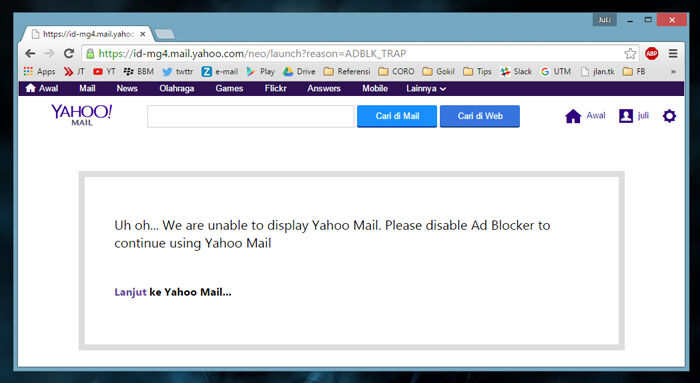
Task: Open Games in the navigation bar
Action: [229, 88]
